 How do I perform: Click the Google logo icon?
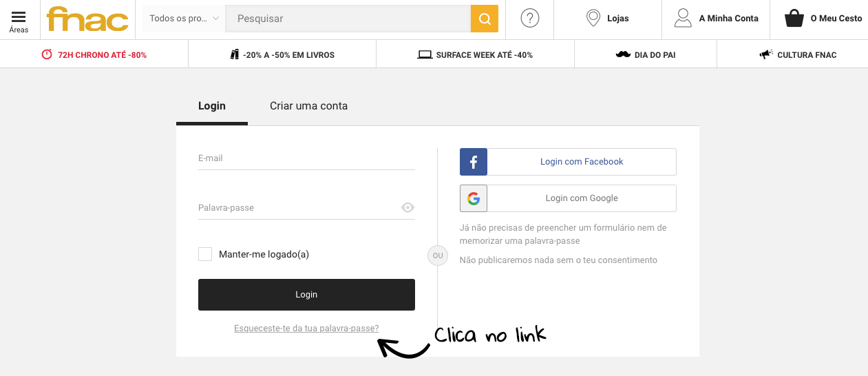(x=474, y=198)
